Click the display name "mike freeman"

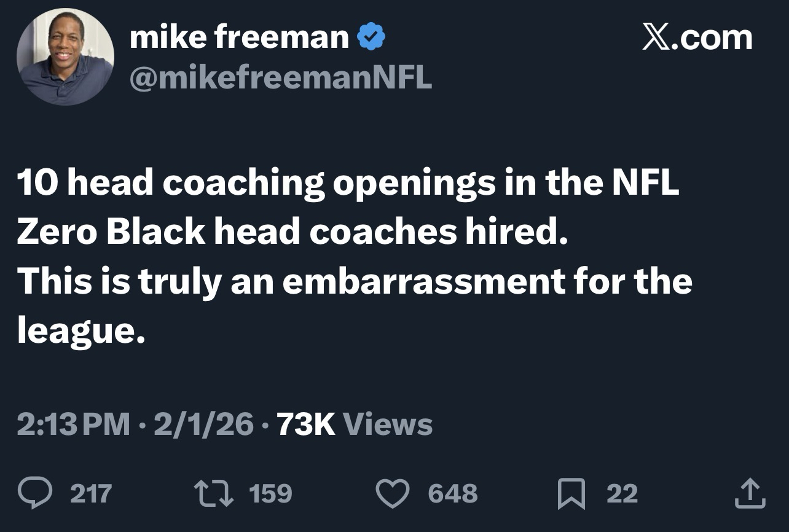pos(239,39)
